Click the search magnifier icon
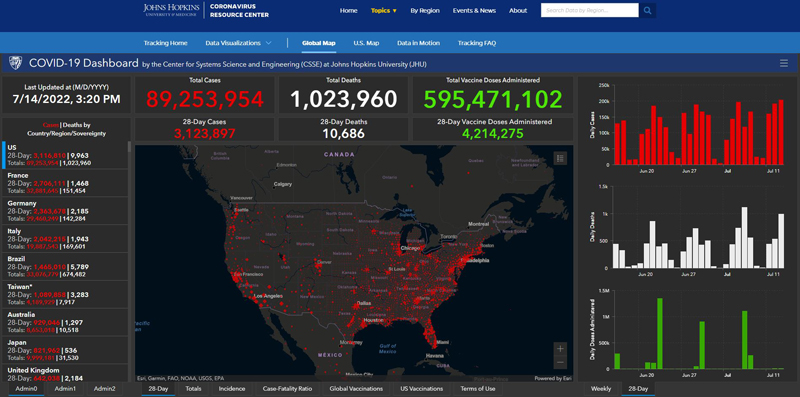 pos(647,10)
